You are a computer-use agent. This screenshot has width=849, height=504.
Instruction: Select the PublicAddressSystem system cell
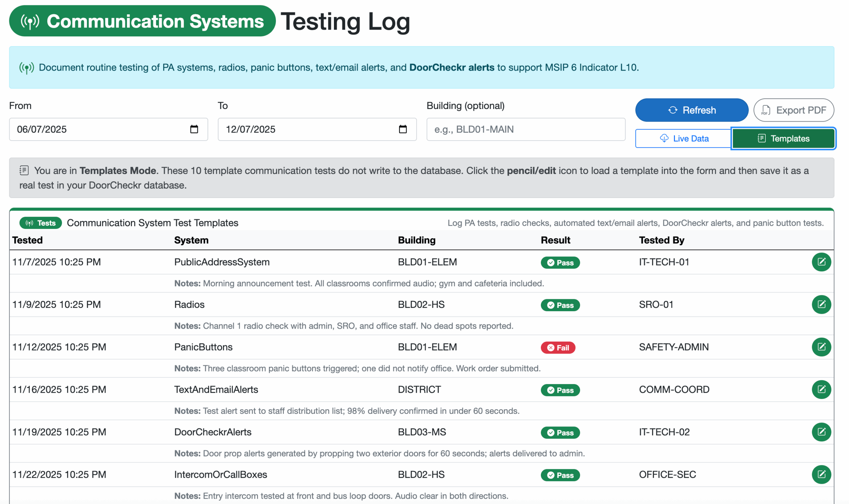(x=222, y=262)
